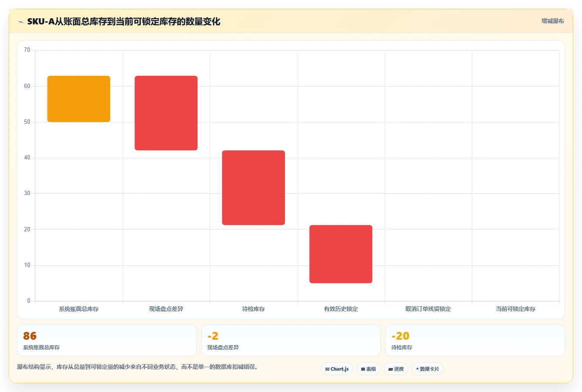Click the y-axis tick label 60
Image resolution: width=582 pixels, height=392 pixels.
(x=27, y=86)
